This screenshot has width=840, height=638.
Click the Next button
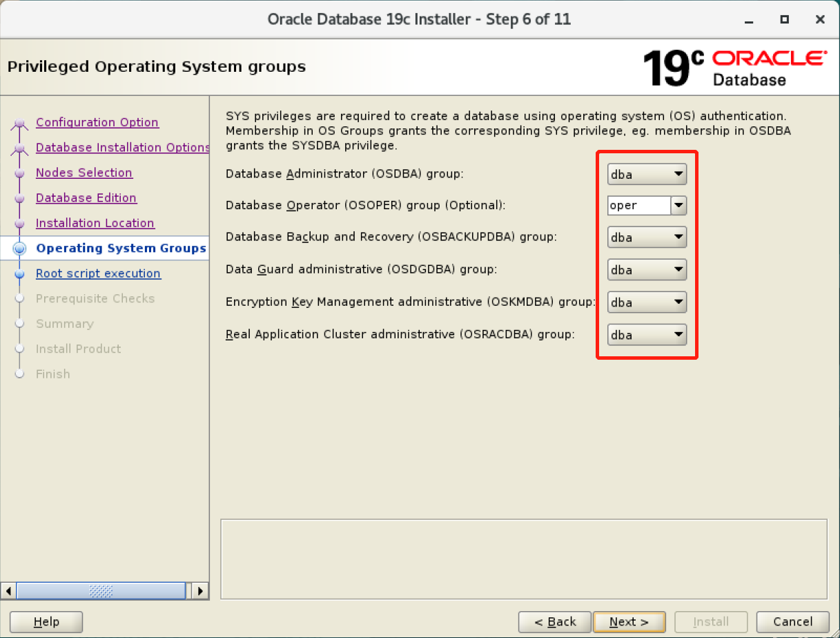point(629,622)
